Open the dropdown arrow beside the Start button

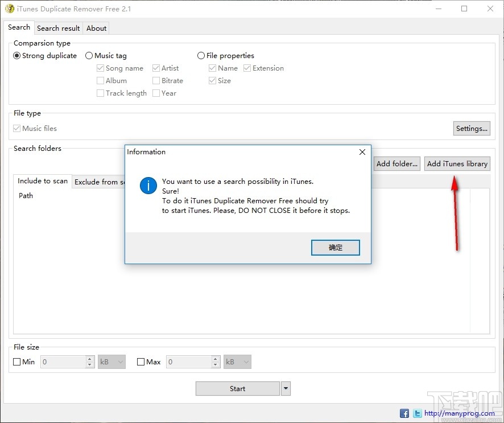click(x=285, y=388)
